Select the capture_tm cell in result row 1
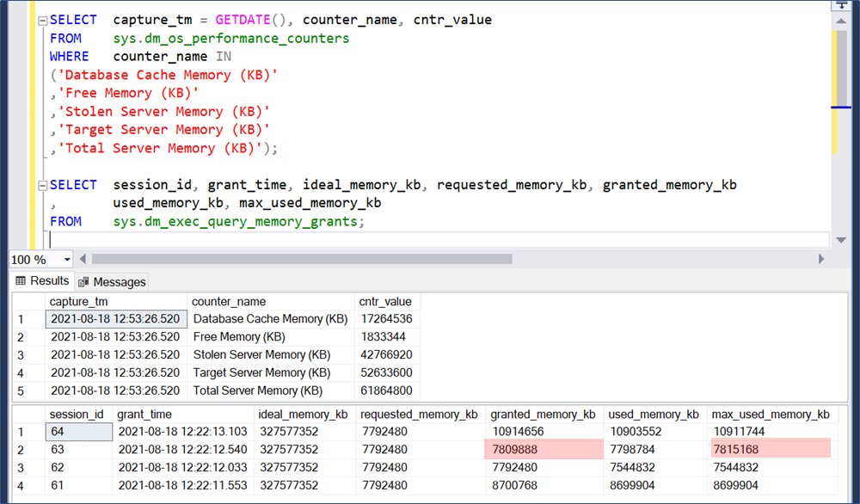 (116, 319)
